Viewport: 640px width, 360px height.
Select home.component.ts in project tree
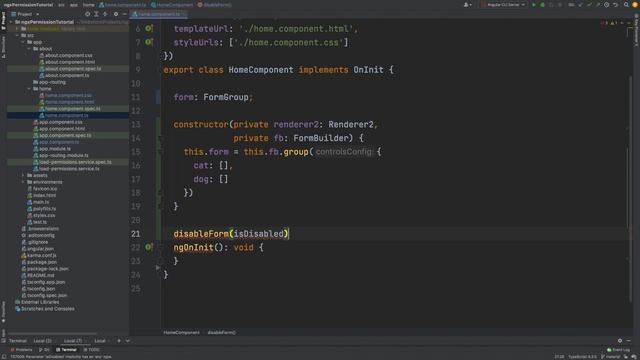pyautogui.click(x=64, y=116)
